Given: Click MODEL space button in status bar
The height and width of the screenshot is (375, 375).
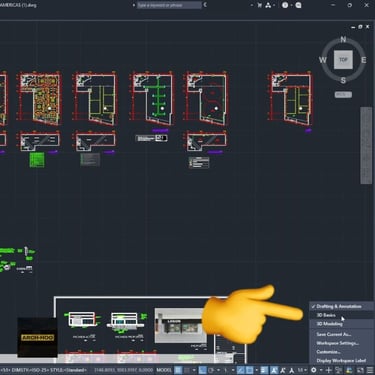Looking at the screenshot, I should point(164,370).
